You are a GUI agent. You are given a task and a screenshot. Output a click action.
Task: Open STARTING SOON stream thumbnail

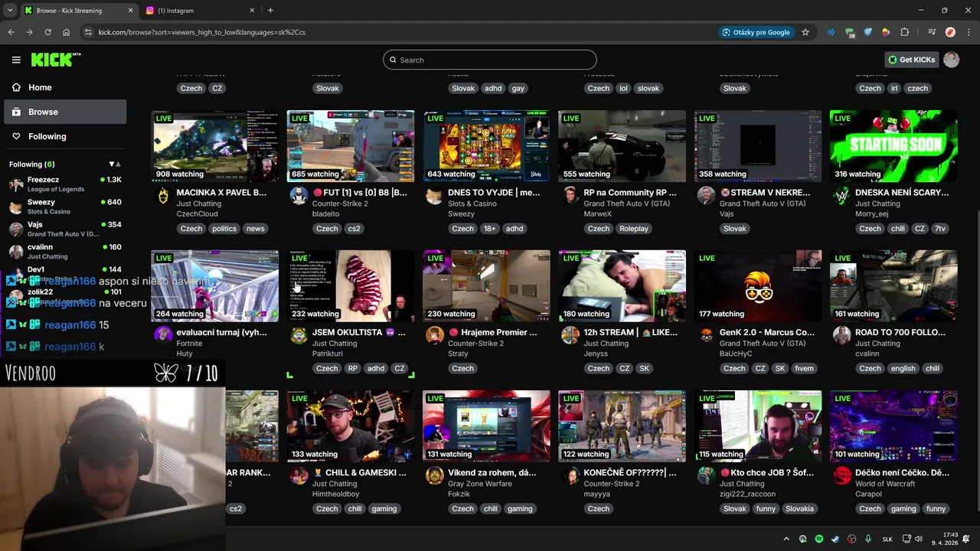pos(893,146)
